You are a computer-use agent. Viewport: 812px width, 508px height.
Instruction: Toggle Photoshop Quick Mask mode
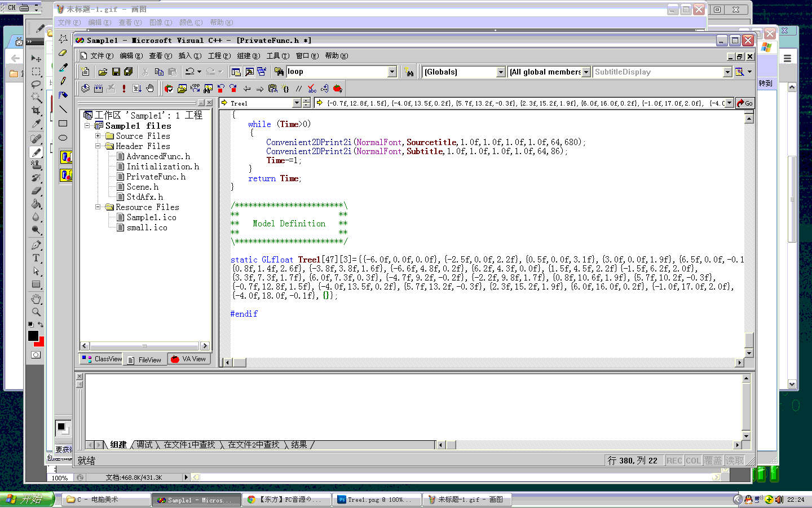pyautogui.click(x=36, y=354)
